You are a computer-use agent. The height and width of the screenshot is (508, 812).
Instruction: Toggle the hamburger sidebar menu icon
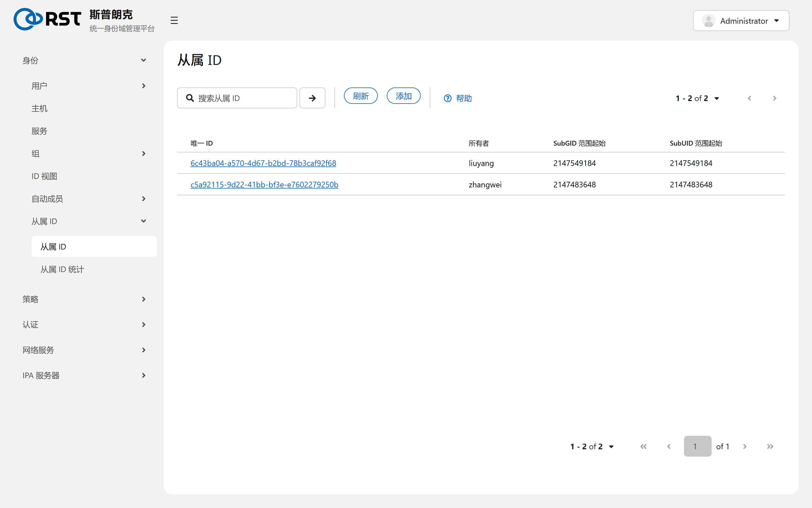coord(174,20)
